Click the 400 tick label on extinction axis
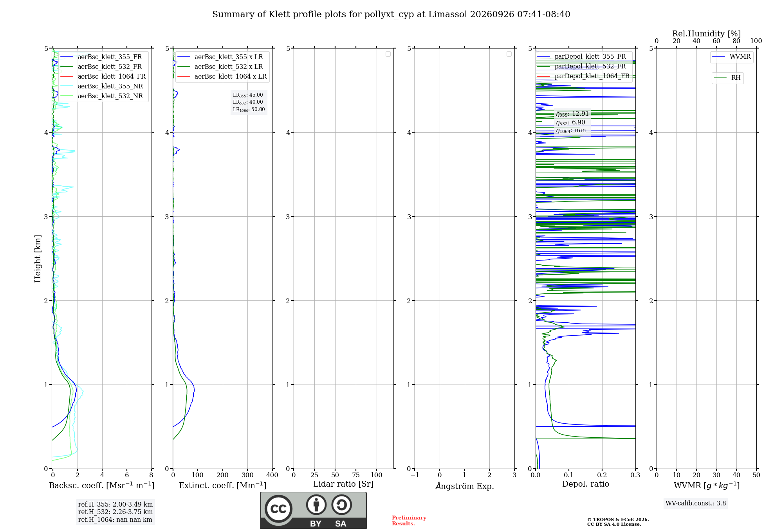This screenshot has width=783, height=532. [x=272, y=475]
